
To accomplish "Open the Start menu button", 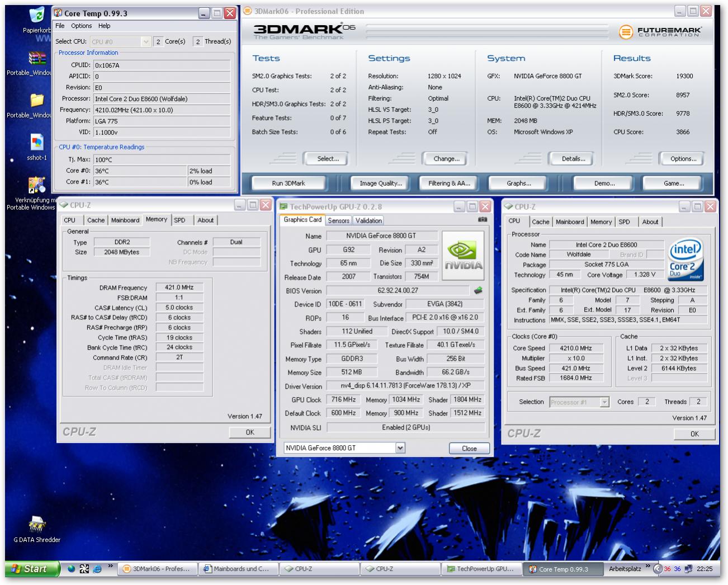I will click(32, 569).
